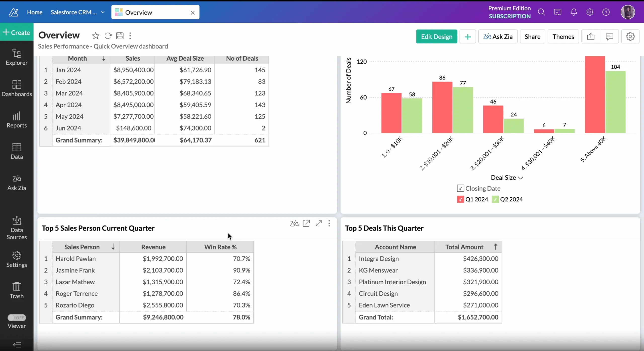Toggle the Viewer mode switch
This screenshot has width=644, height=351.
pyautogui.click(x=17, y=318)
